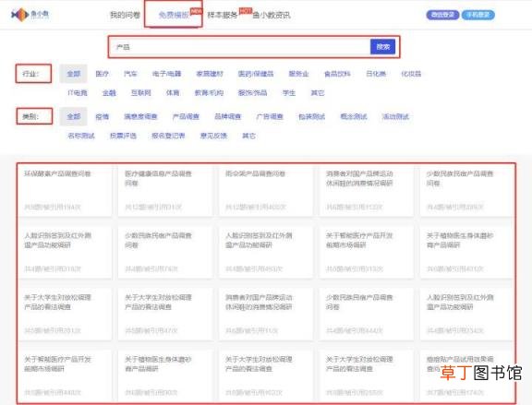Select 其它 in the 行业 filter row

tap(317, 92)
